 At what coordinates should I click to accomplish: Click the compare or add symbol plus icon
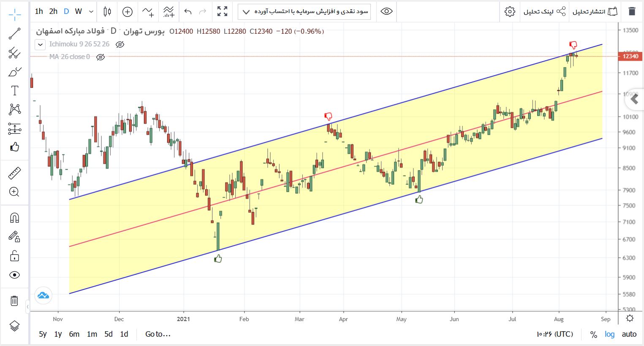(127, 11)
